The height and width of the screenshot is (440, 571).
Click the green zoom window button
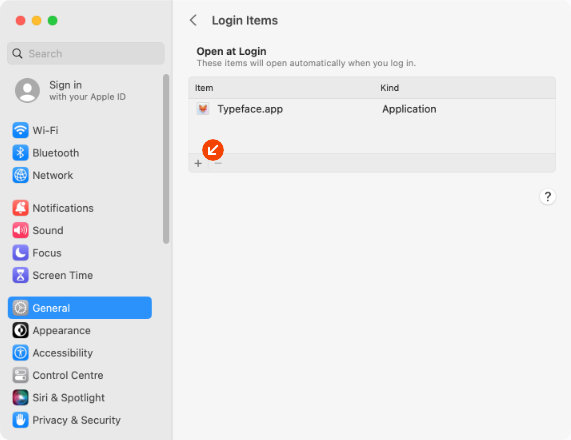tap(52, 20)
